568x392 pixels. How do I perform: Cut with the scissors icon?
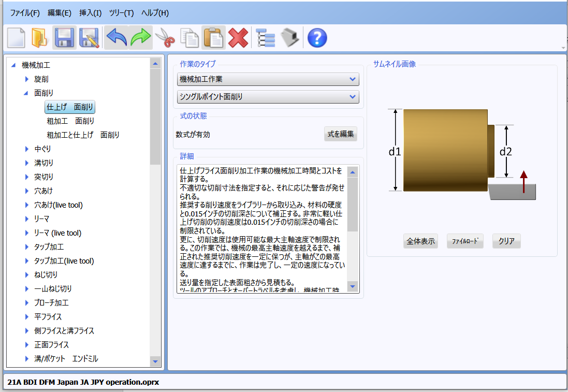tap(165, 38)
